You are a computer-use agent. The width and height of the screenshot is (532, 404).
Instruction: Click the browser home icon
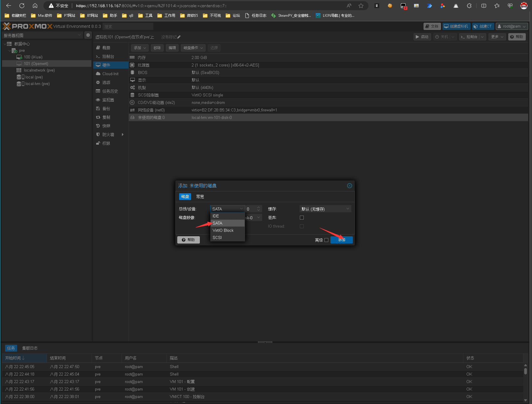click(x=35, y=6)
